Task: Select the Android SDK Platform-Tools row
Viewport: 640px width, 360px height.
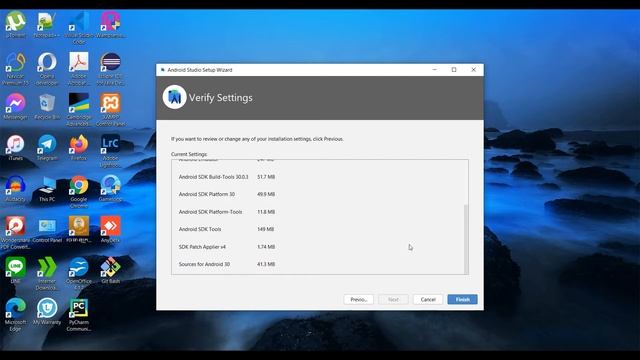Action: click(x=320, y=212)
